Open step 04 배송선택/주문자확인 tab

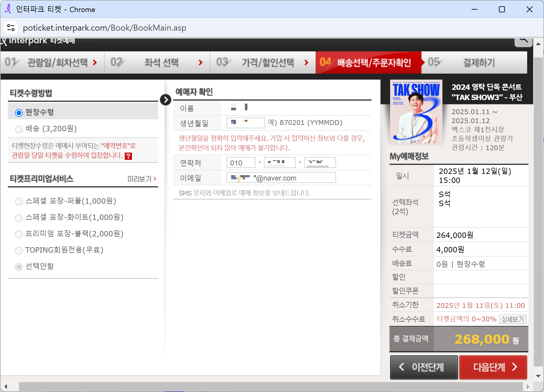click(x=368, y=62)
